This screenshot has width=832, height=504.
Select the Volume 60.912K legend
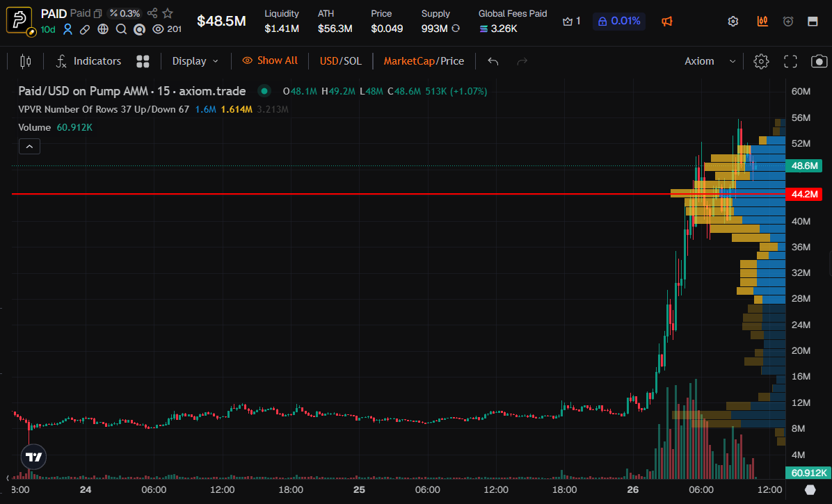(x=55, y=127)
